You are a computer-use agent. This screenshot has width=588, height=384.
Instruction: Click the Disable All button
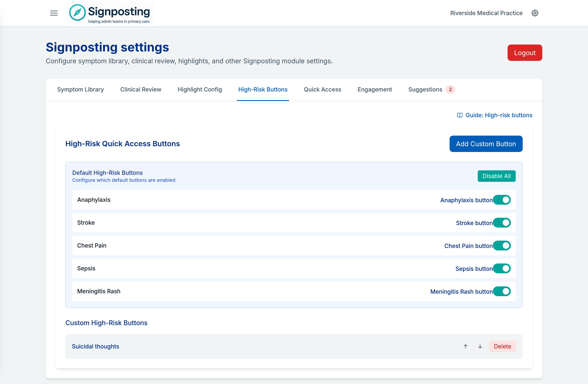[x=497, y=176]
